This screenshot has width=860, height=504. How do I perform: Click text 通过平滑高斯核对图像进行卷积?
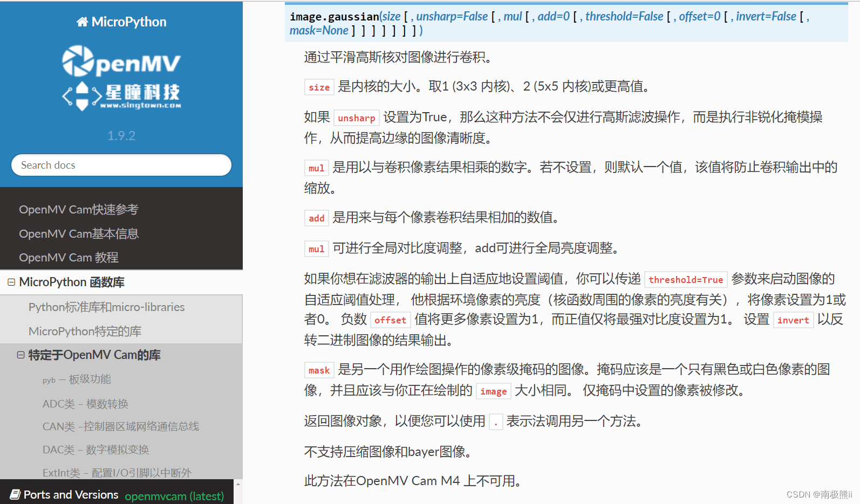[399, 57]
